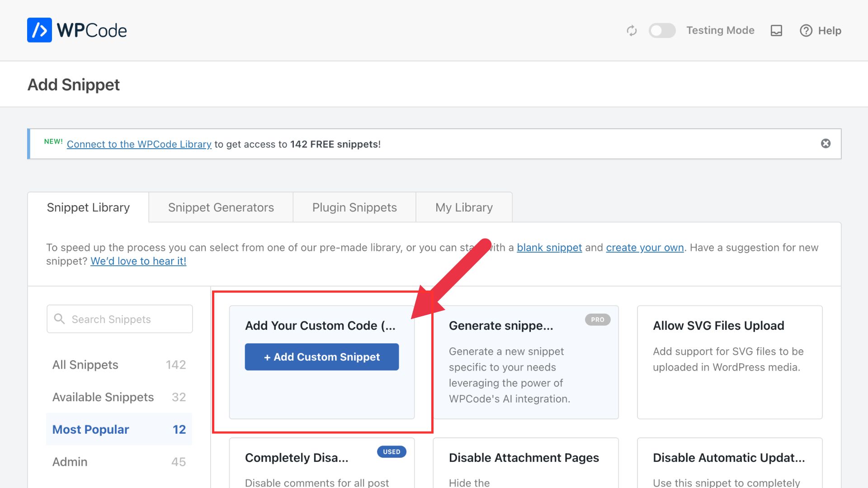Open Connect to the WPCode Library link
The width and height of the screenshot is (868, 488).
click(x=139, y=144)
